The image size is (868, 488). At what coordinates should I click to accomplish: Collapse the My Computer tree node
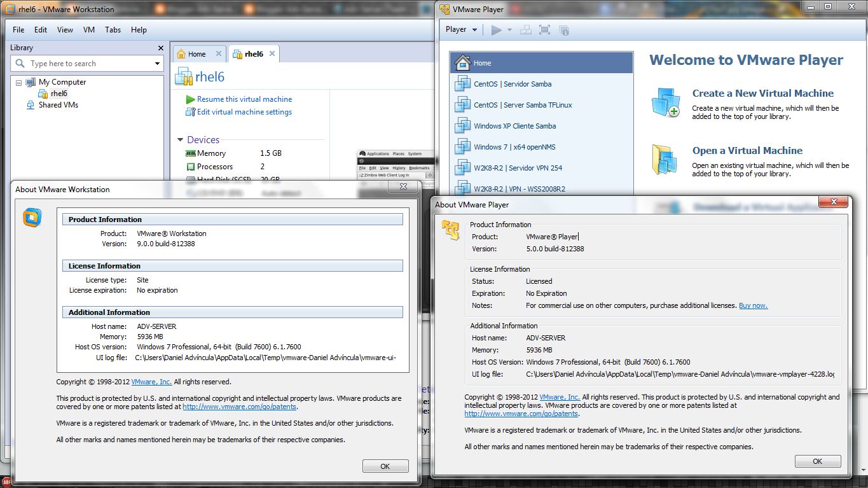coord(18,83)
